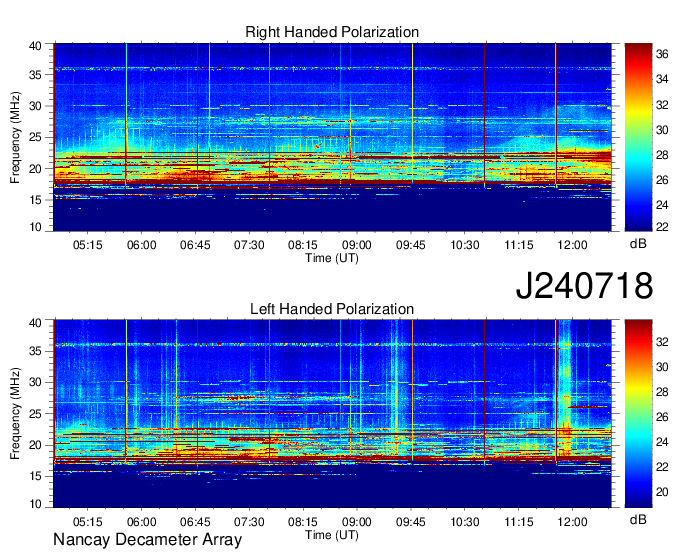Click the 06:00 tick label on top plot
This screenshot has height=552, width=680.
[141, 245]
